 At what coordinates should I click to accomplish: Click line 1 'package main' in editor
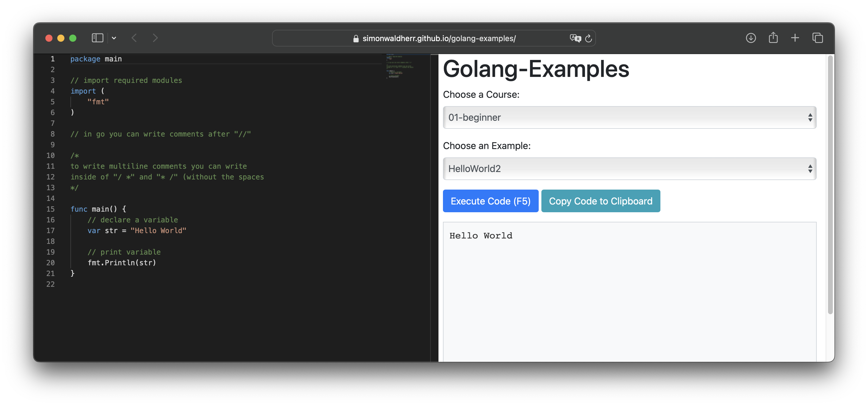tap(96, 59)
